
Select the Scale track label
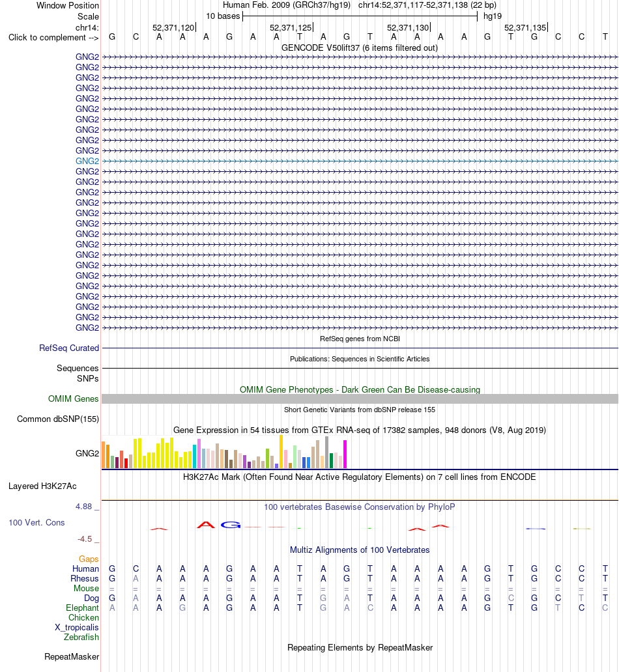coord(88,17)
